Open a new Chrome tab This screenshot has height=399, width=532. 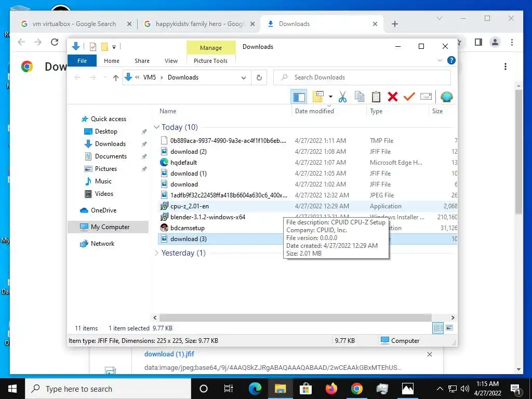pyautogui.click(x=395, y=24)
